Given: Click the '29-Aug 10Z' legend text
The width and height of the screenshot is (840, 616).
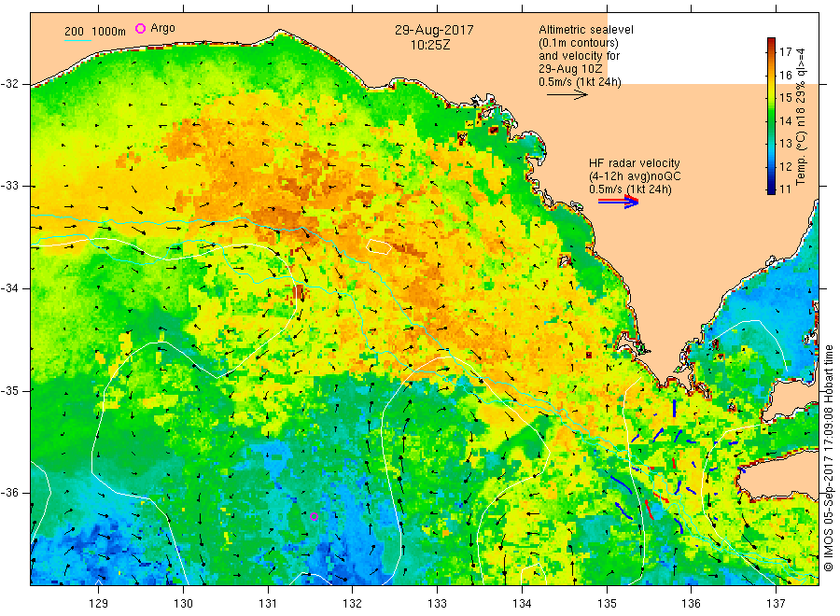Looking at the screenshot, I should (570, 69).
